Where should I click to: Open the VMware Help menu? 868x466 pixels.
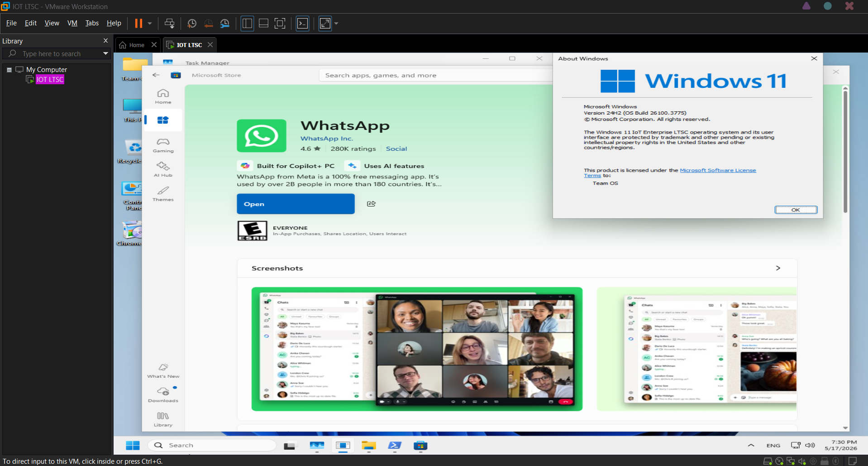114,23
